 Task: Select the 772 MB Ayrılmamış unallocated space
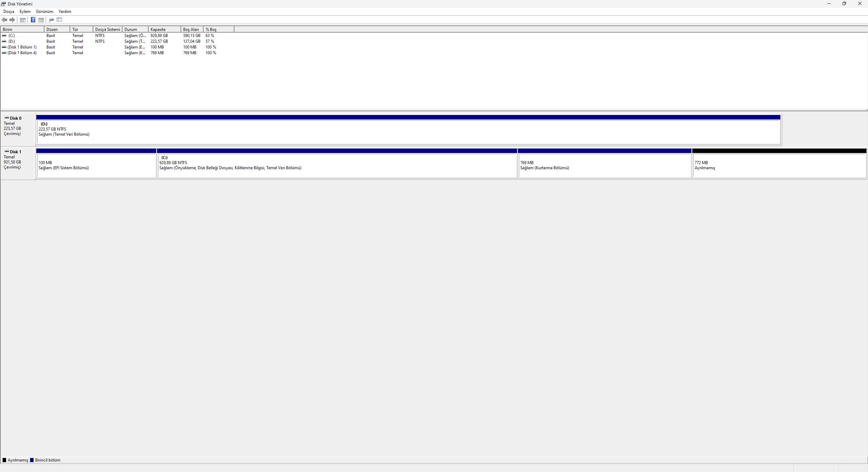[779, 165]
